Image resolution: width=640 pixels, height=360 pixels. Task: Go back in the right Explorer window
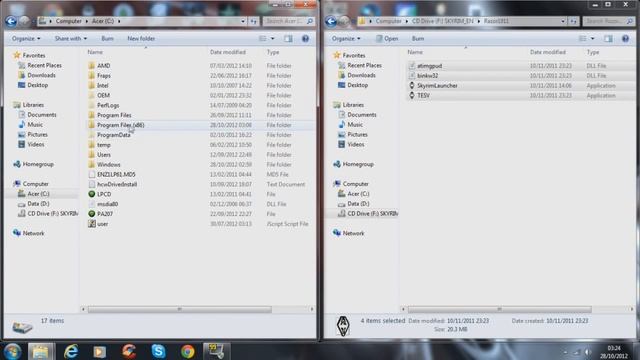point(331,21)
